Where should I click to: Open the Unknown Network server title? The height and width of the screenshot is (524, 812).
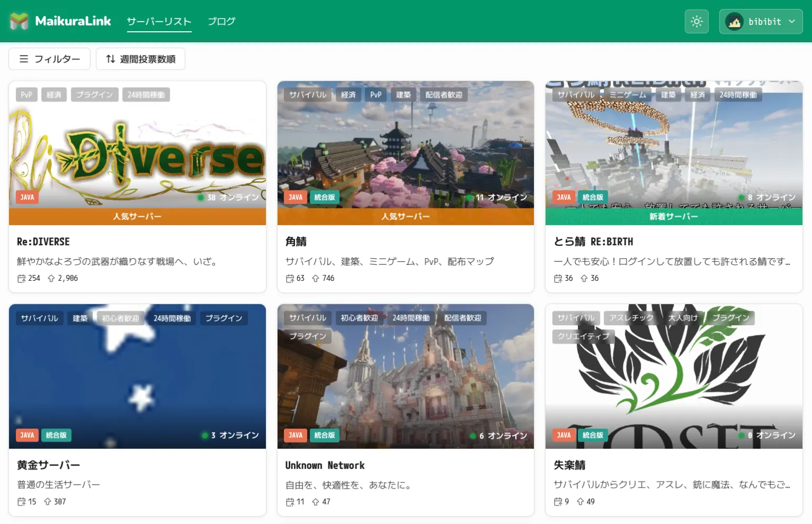[x=325, y=465]
